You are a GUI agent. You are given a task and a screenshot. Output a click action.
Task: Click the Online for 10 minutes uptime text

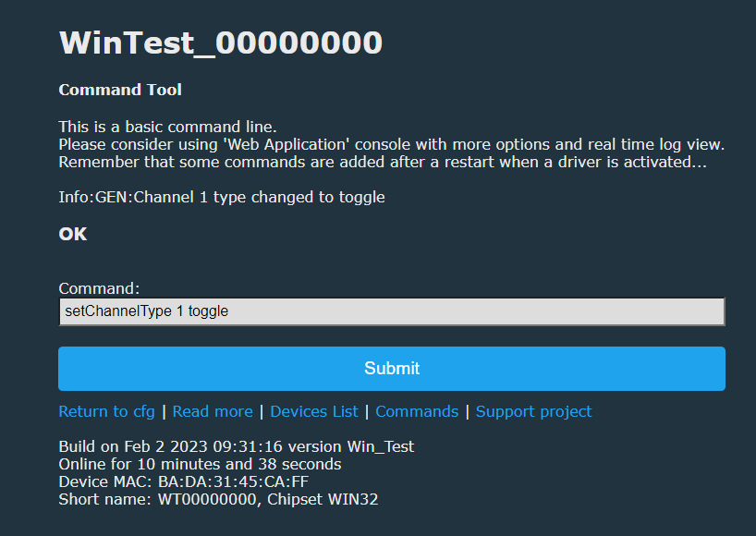[x=200, y=464]
